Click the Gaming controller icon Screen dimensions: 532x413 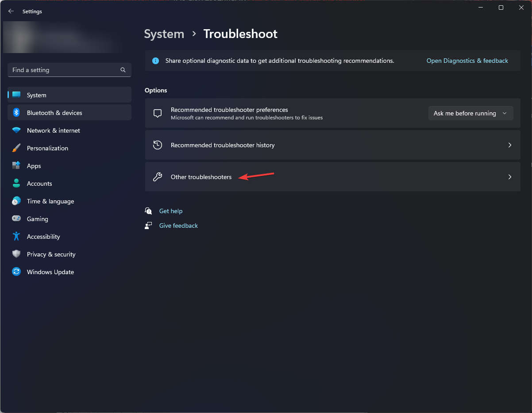pyautogui.click(x=16, y=218)
